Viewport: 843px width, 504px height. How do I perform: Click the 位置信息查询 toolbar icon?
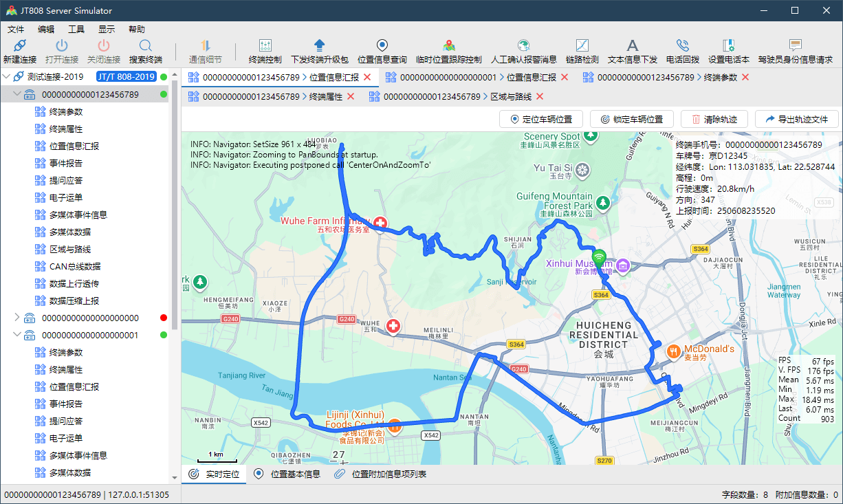382,46
